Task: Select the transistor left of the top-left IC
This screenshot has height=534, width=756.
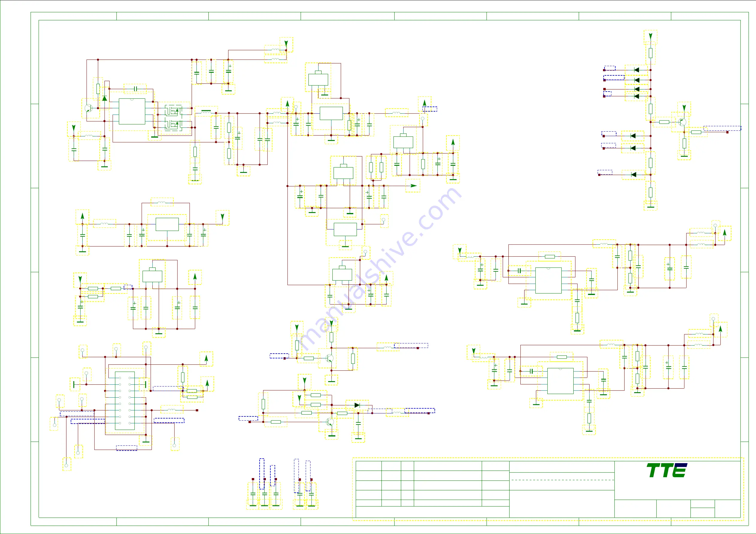Action: 89,108
